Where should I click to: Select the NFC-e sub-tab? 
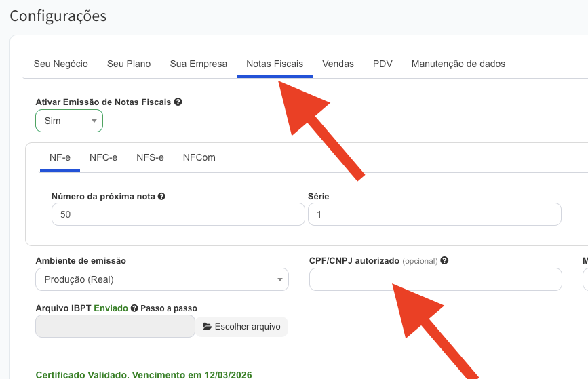click(x=103, y=157)
